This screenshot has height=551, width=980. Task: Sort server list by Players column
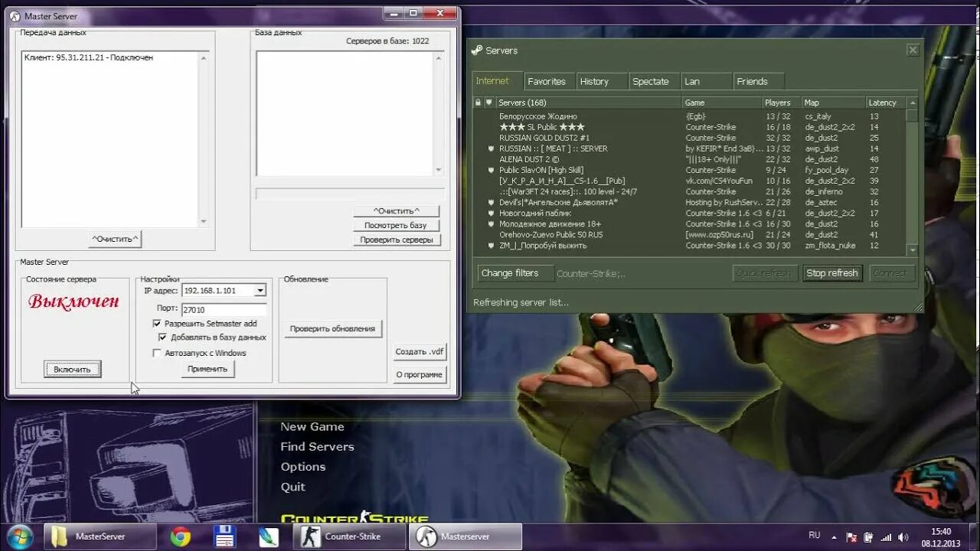coord(782,103)
